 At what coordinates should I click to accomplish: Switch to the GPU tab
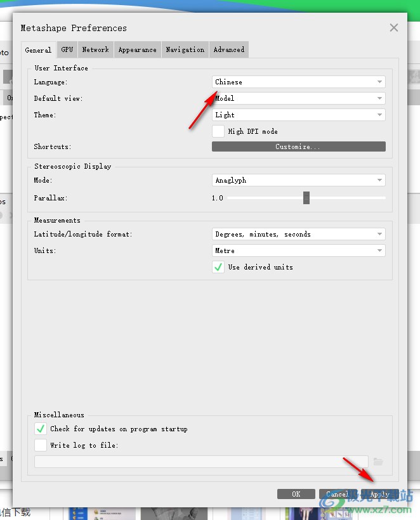coord(67,49)
